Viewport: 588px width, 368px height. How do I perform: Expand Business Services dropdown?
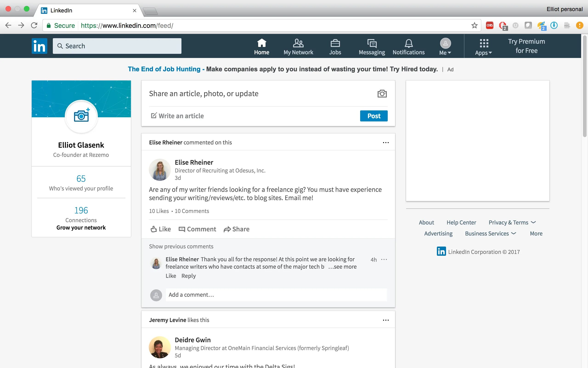[490, 233]
